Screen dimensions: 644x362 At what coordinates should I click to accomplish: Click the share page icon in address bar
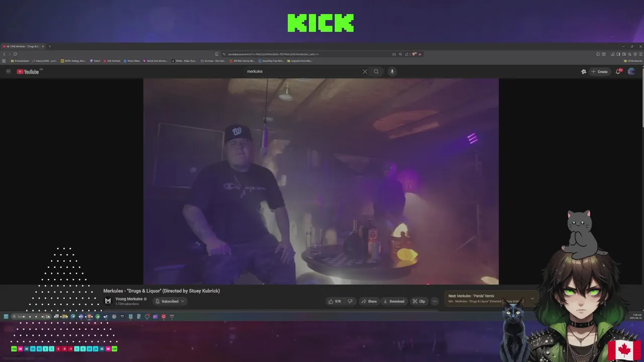point(407,54)
